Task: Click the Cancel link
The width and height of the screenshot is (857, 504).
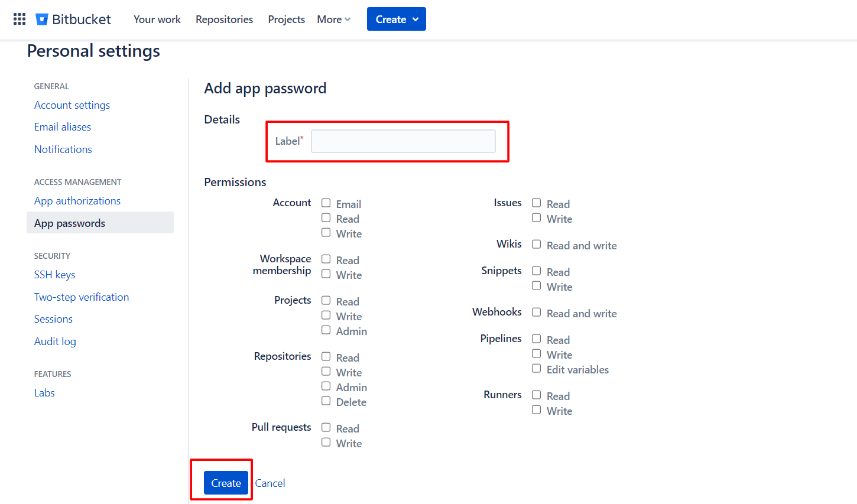Action: click(x=270, y=483)
